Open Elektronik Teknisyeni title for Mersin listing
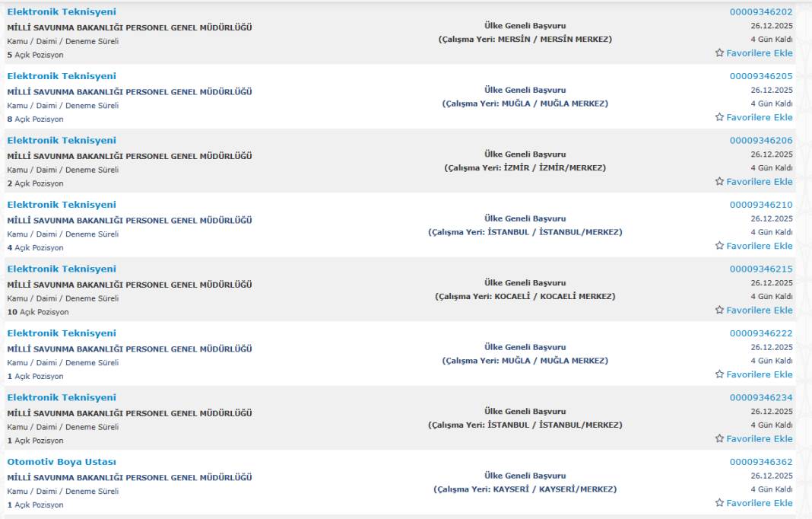Image resolution: width=812 pixels, height=519 pixels. coord(62,12)
